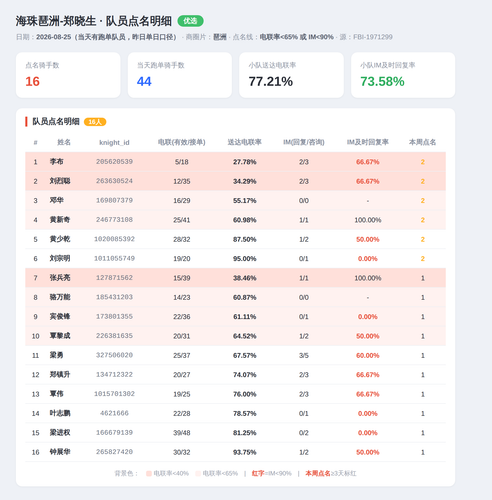Click the 67.57% 送达电联率 cell
492x500 pixels.
tap(245, 355)
